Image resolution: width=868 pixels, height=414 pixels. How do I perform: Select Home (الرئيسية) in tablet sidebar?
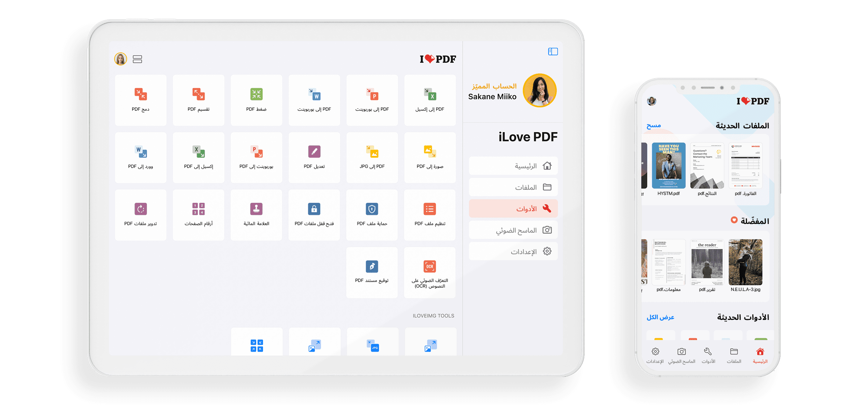coord(513,166)
